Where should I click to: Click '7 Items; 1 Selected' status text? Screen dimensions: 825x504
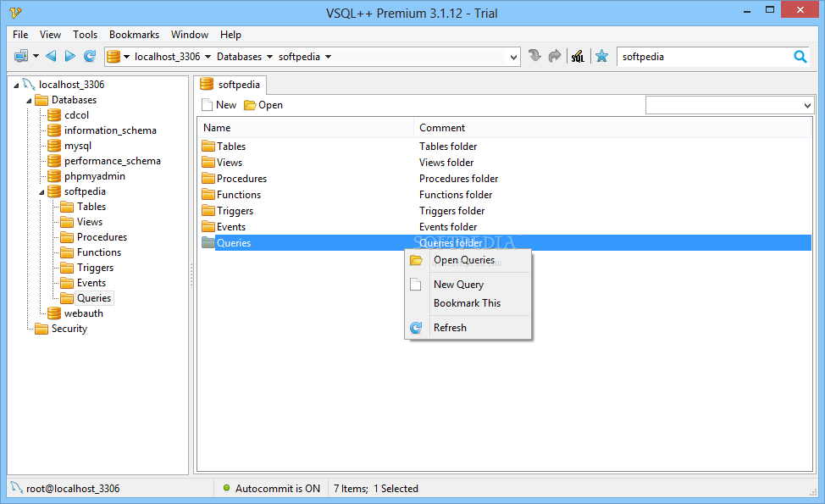pos(376,489)
